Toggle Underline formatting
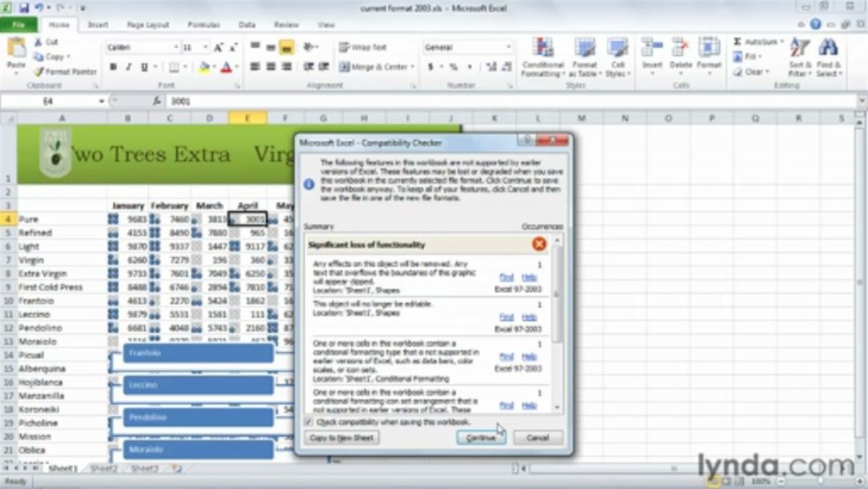Viewport: 868px width, 489px height. click(x=145, y=67)
